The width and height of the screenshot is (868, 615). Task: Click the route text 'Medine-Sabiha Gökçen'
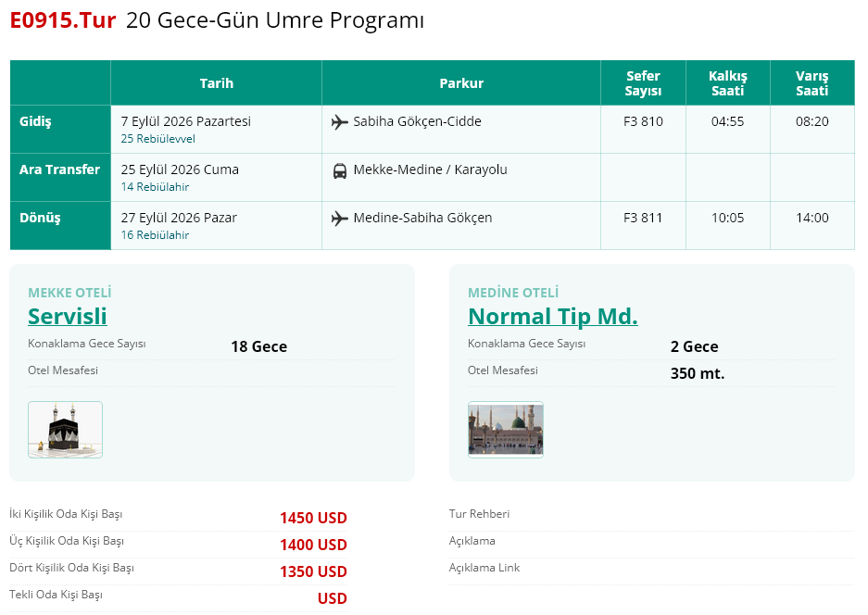[422, 218]
